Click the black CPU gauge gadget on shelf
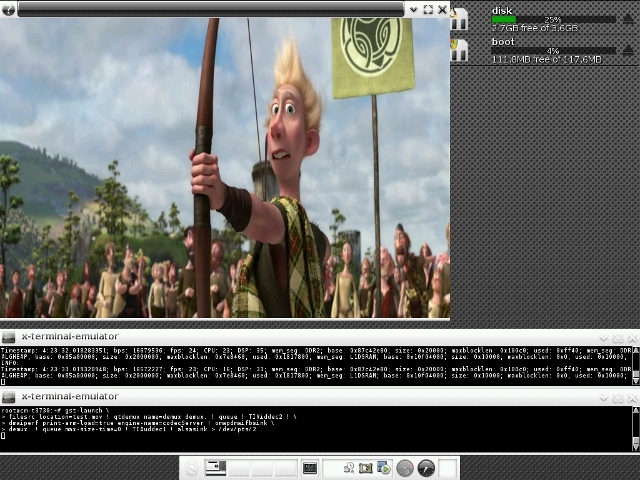Image resolution: width=640 pixels, height=480 pixels. click(426, 468)
